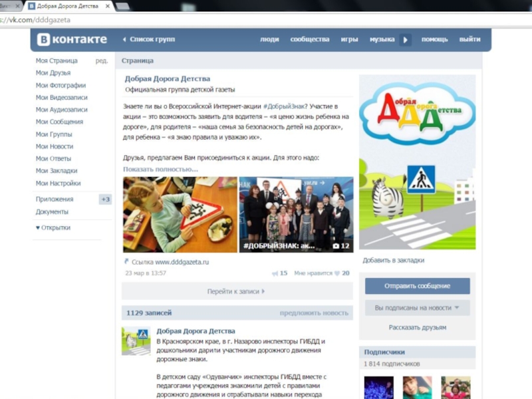Click the ДДД group cover image

(417, 162)
